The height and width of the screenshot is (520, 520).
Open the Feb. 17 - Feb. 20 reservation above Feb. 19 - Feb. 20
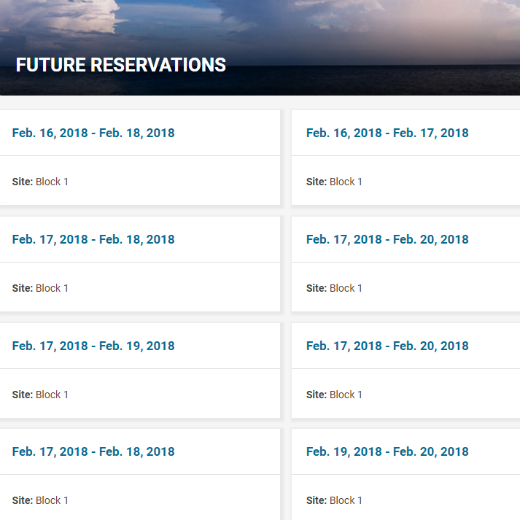[x=387, y=346]
